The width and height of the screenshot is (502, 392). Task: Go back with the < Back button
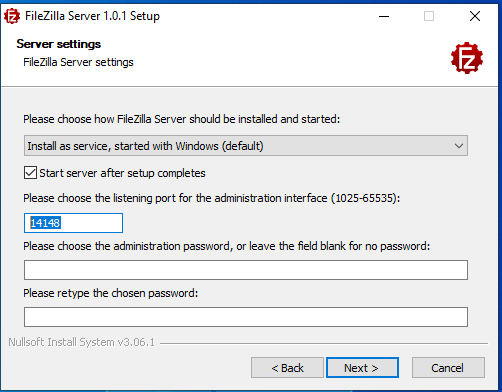click(x=287, y=368)
